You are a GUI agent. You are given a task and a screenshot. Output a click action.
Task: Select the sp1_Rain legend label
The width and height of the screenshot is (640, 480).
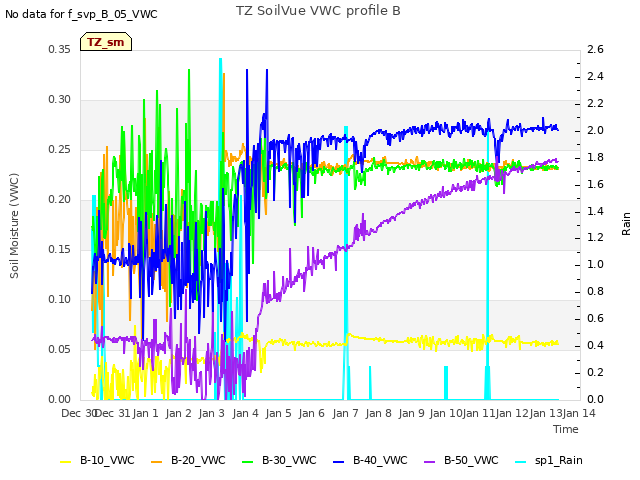[x=559, y=460]
